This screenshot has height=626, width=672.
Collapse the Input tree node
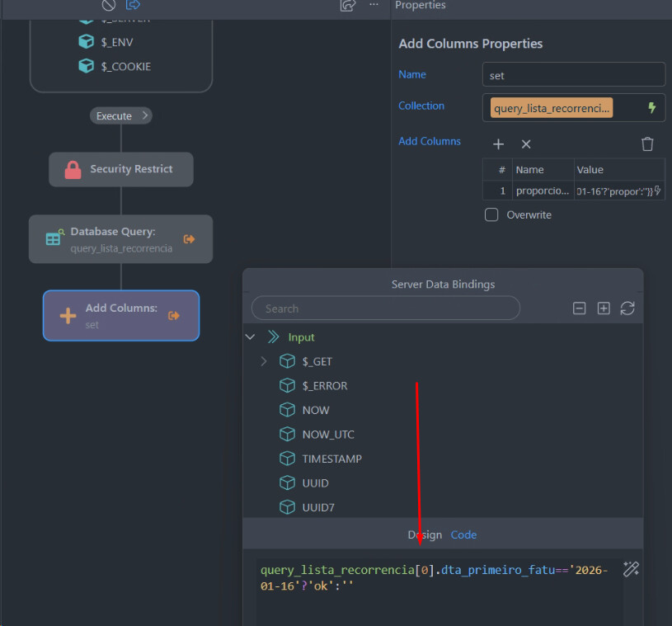click(251, 337)
